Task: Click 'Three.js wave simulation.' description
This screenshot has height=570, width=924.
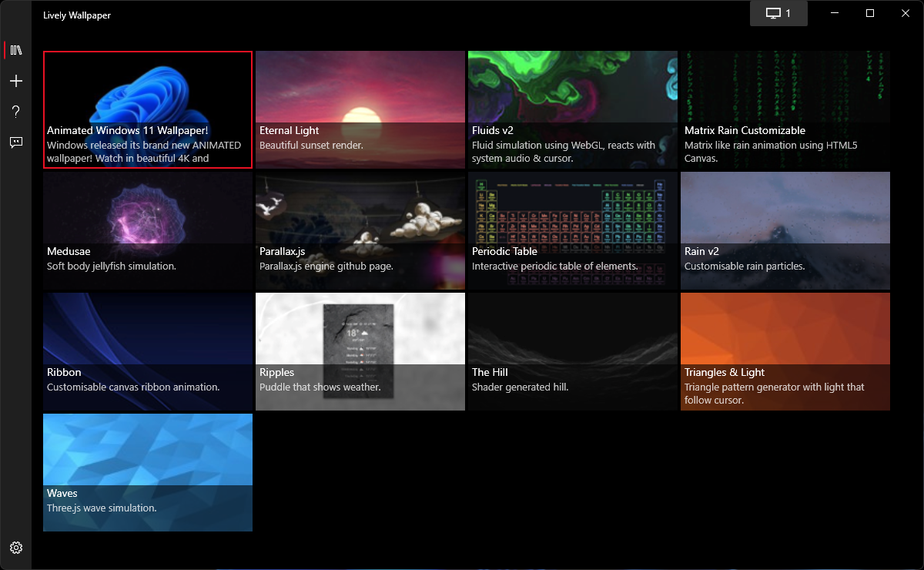Action: point(102,508)
